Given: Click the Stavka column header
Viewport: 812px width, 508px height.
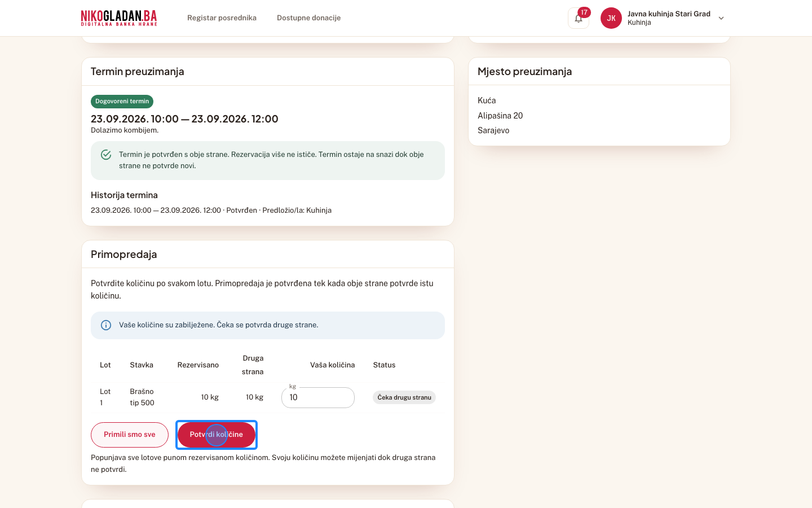Looking at the screenshot, I should (142, 365).
